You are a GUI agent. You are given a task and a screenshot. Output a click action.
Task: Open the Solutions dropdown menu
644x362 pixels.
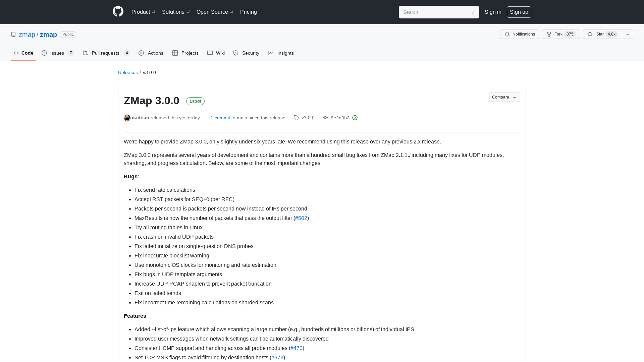[x=176, y=12]
